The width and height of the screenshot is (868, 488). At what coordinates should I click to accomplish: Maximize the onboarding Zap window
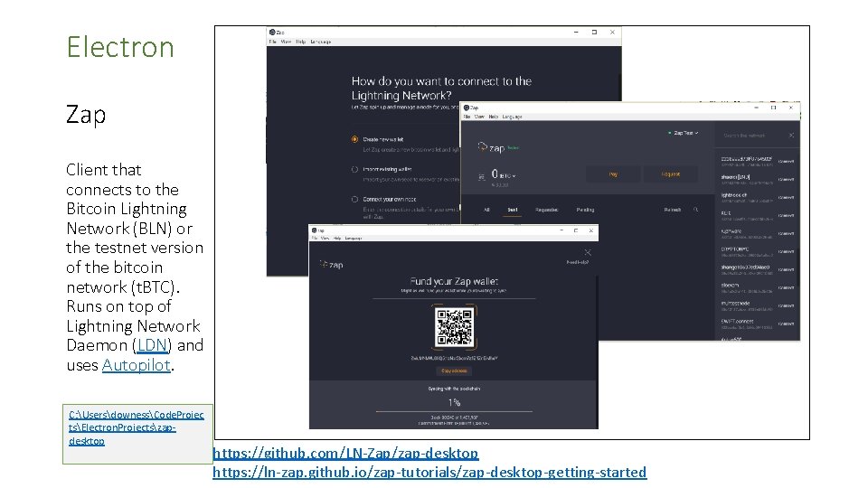(x=595, y=33)
